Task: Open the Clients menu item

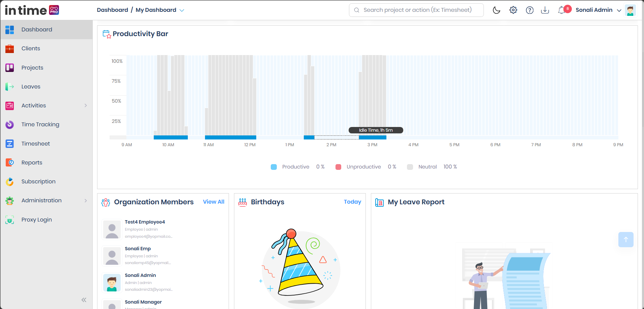Action: point(47,49)
